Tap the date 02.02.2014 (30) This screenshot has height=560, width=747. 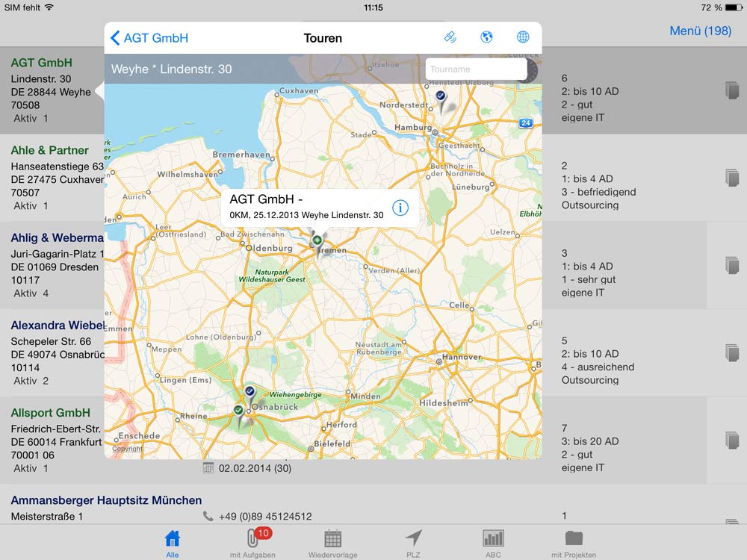(x=255, y=469)
